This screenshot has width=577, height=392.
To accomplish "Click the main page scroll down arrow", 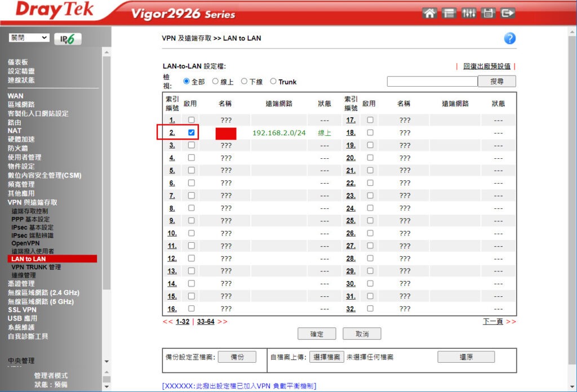I will point(572,387).
